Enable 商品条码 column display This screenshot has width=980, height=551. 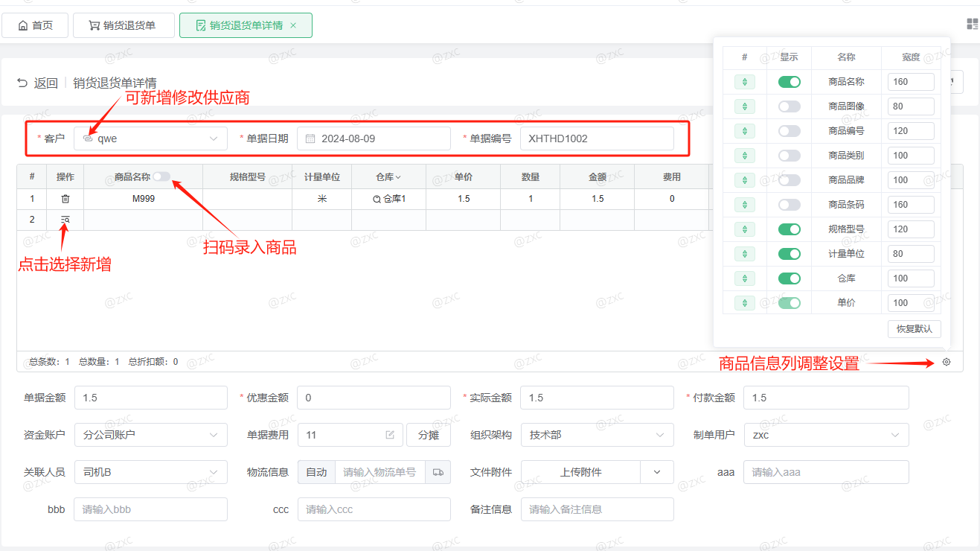tap(790, 205)
